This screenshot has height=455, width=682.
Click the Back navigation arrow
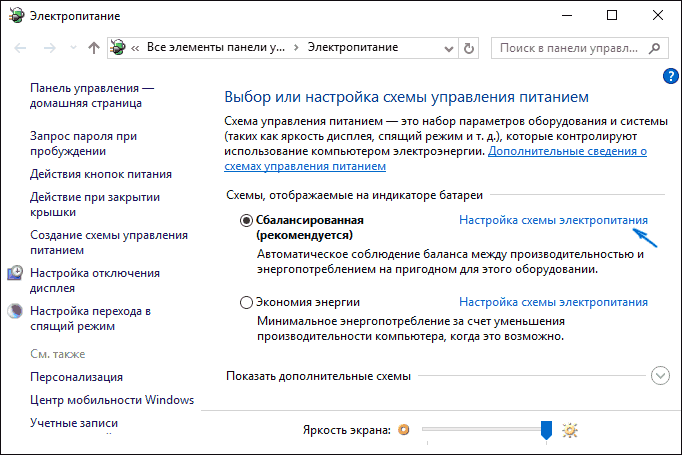click(20, 48)
